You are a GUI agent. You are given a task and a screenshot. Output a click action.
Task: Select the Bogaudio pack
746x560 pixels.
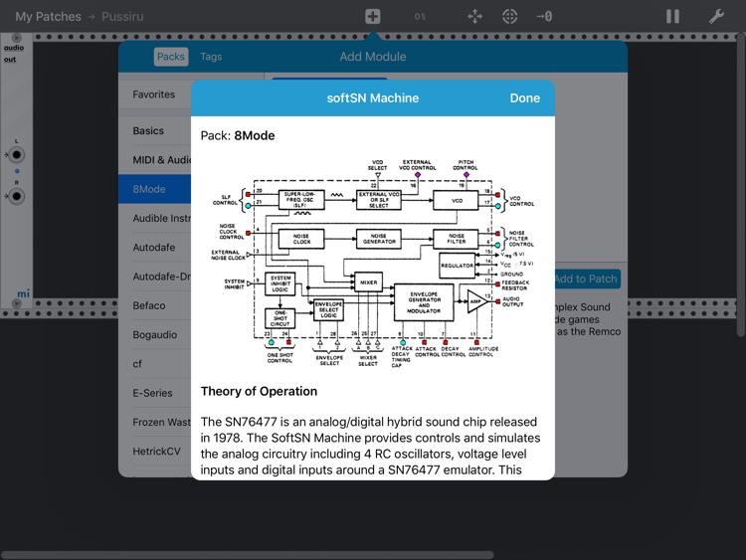pos(154,335)
